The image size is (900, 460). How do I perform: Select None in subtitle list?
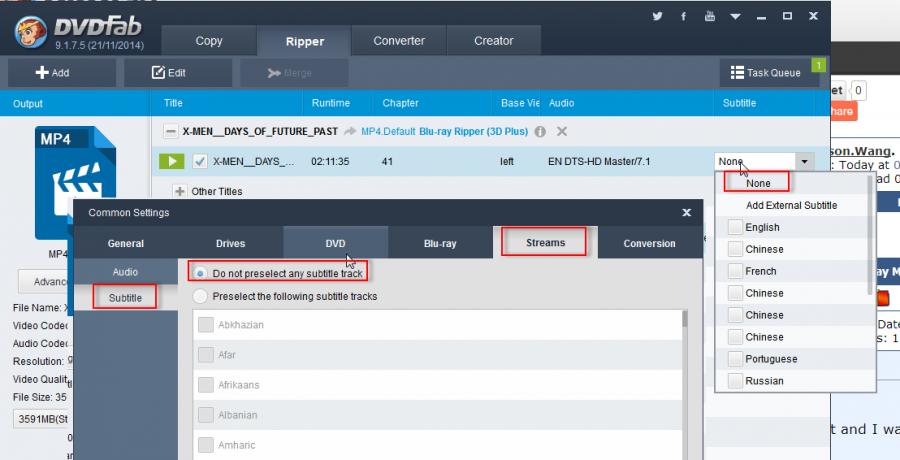click(x=758, y=183)
